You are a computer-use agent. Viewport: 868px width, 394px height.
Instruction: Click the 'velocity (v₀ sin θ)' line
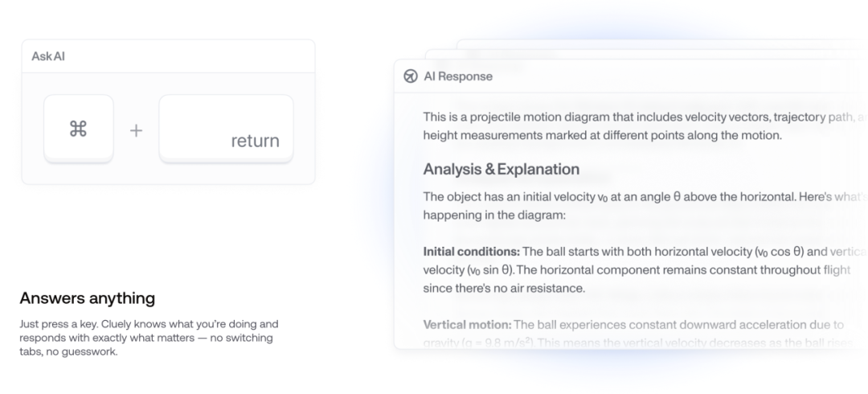(637, 270)
